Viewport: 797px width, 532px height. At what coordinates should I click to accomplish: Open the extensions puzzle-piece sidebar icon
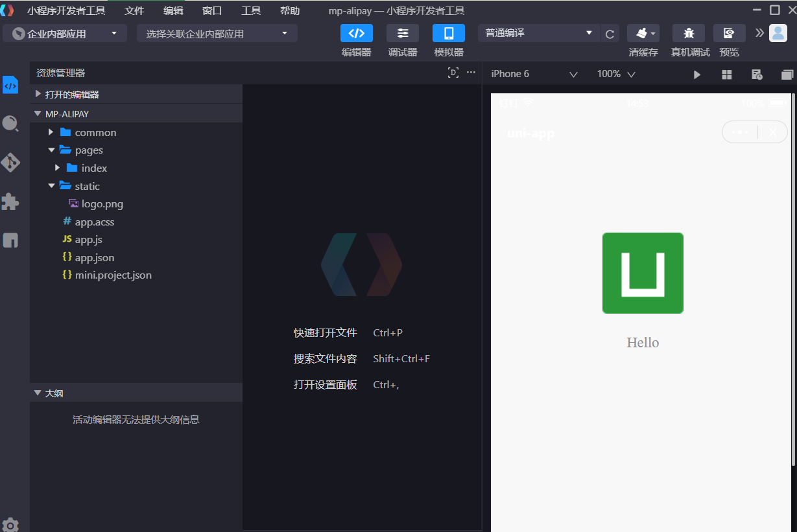click(10, 202)
